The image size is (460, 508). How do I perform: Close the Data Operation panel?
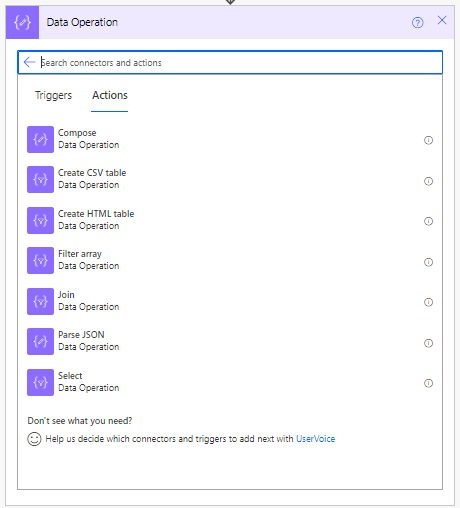442,20
